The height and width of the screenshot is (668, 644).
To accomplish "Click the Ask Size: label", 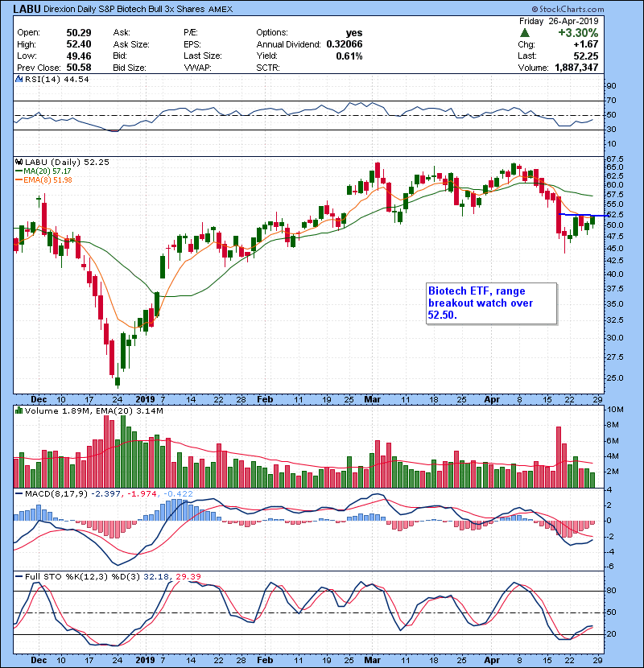I will tap(131, 44).
